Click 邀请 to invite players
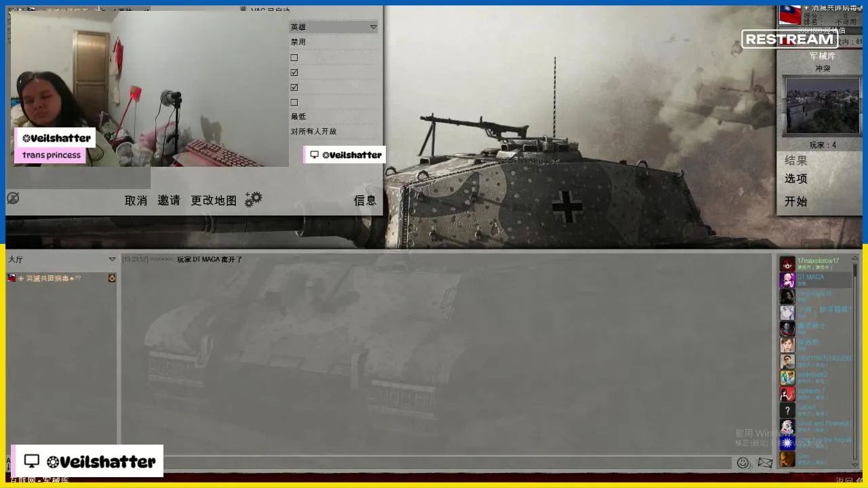This screenshot has height=488, width=868. pos(169,201)
